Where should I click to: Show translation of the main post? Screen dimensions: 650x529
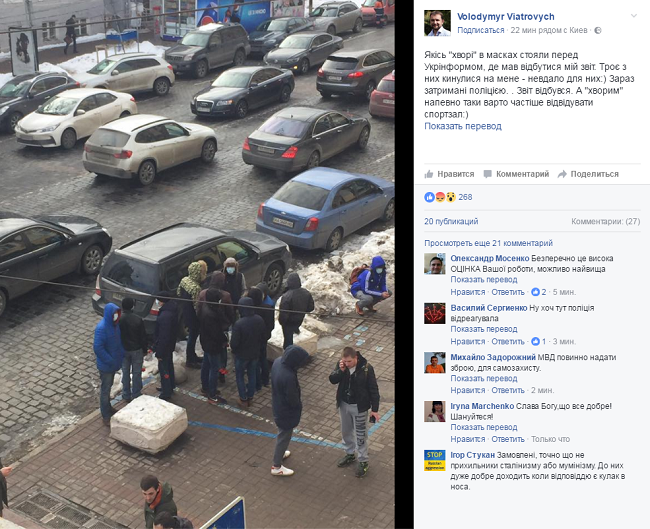coord(463,126)
